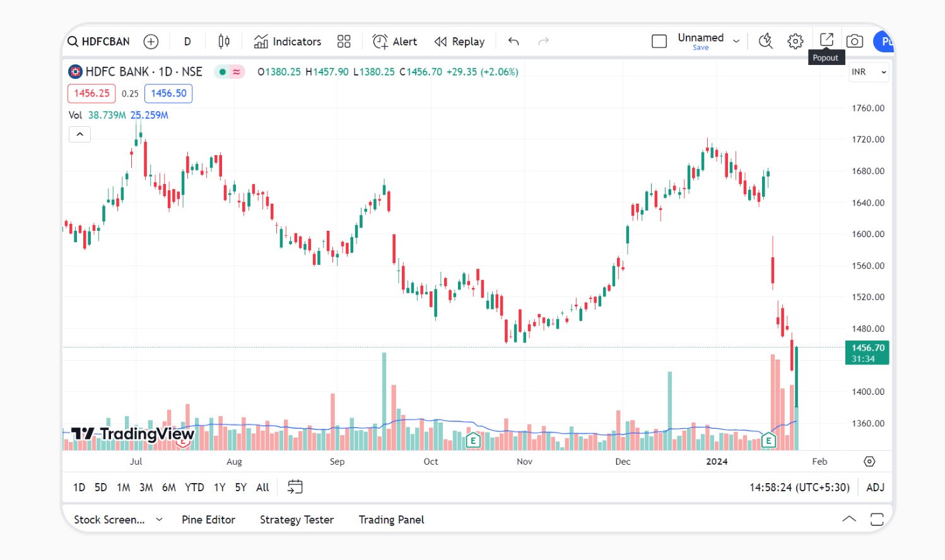The height and width of the screenshot is (560, 945).
Task: Click the HDFCBAN symbol search field
Action: [99, 42]
